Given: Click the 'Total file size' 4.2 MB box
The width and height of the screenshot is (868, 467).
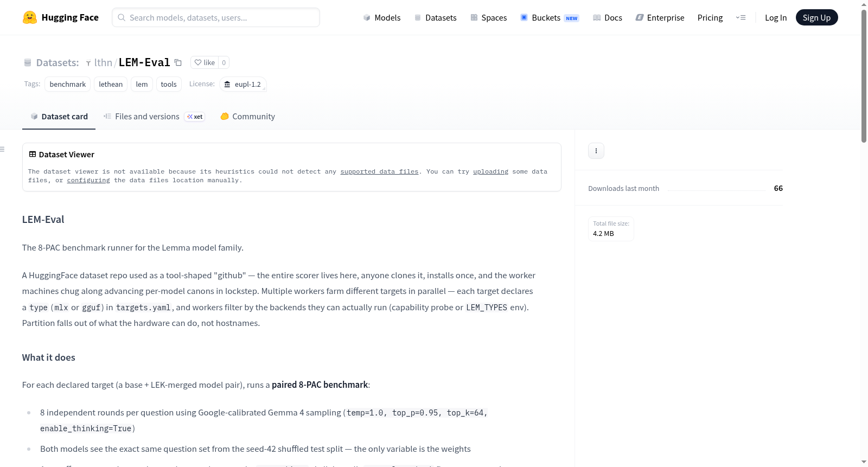Looking at the screenshot, I should coord(611,229).
